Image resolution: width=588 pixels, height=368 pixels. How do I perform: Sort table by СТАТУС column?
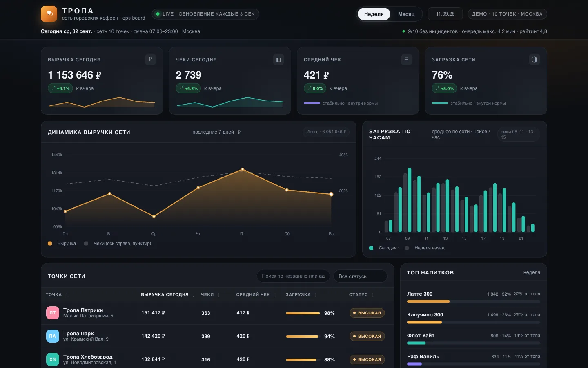tap(361, 295)
